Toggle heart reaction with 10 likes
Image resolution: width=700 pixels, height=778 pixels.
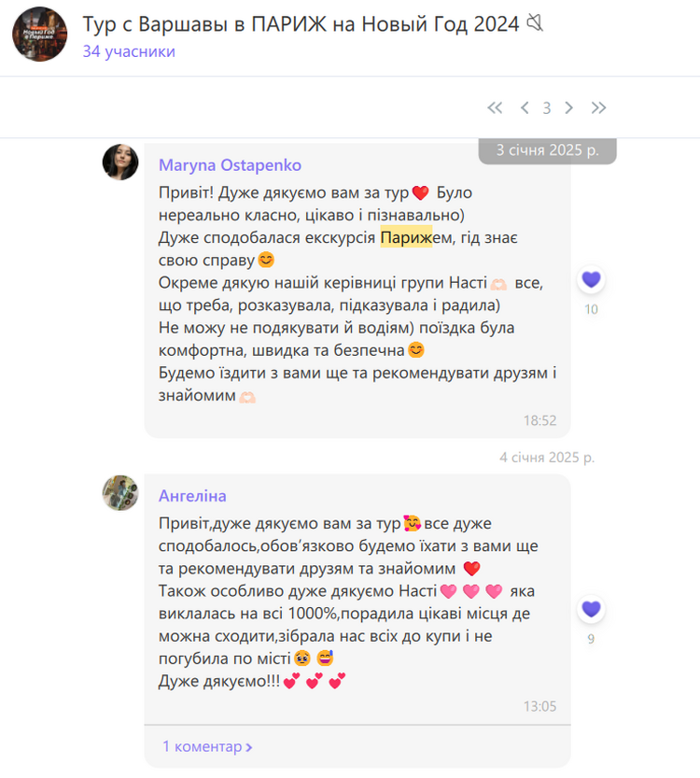click(591, 279)
